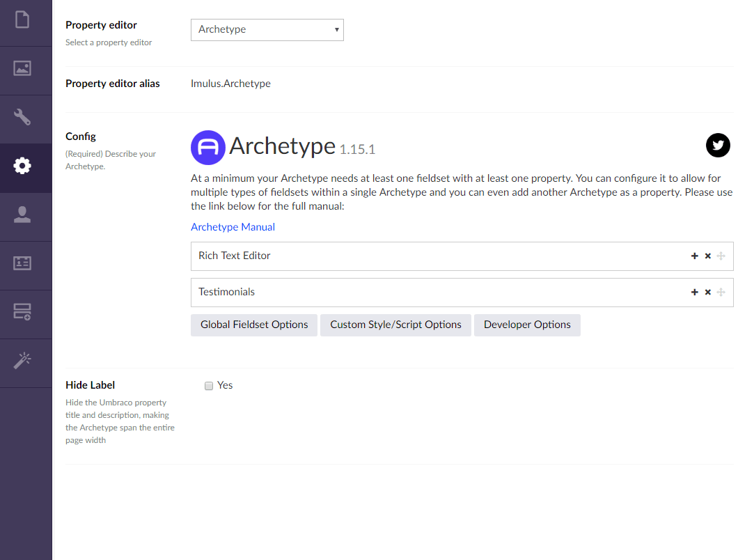
Task: Add fieldset after Testimonials
Action: (694, 292)
